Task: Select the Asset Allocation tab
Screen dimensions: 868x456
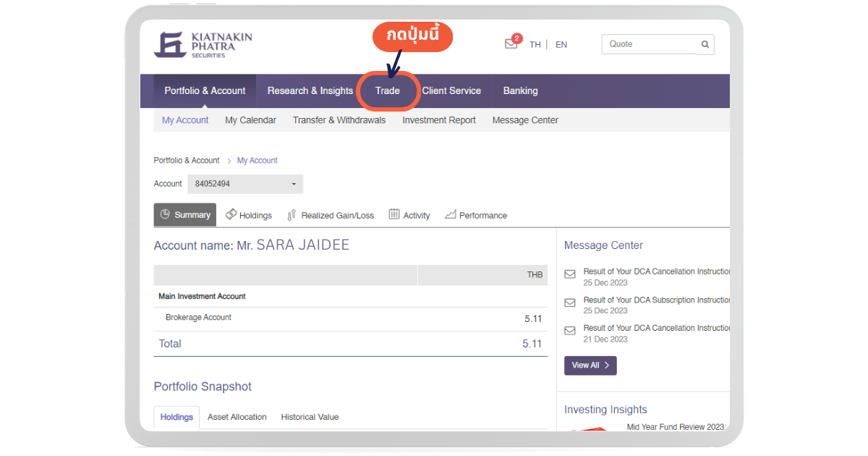Action: (x=237, y=417)
